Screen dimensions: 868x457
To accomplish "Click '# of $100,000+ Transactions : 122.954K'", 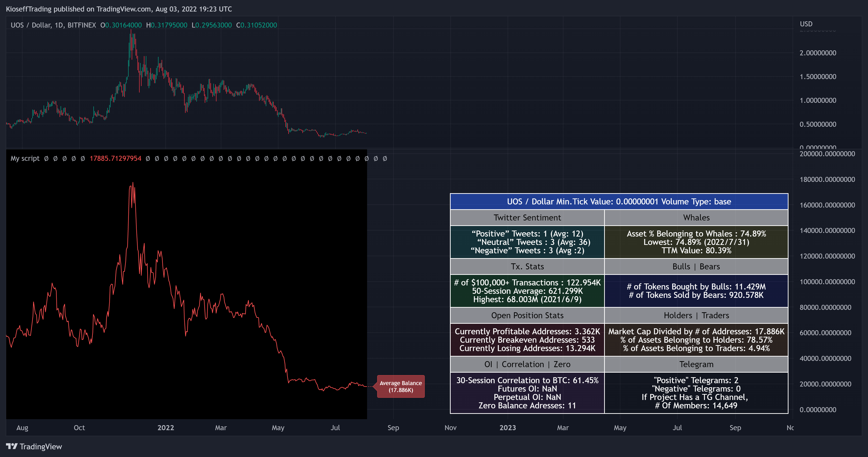I will (527, 283).
